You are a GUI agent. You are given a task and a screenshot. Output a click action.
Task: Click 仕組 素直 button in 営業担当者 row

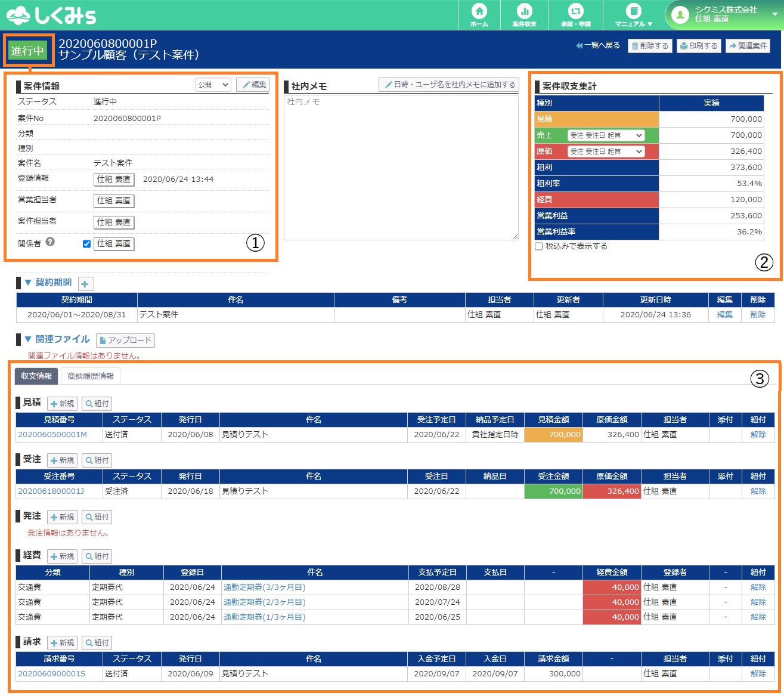tap(114, 201)
